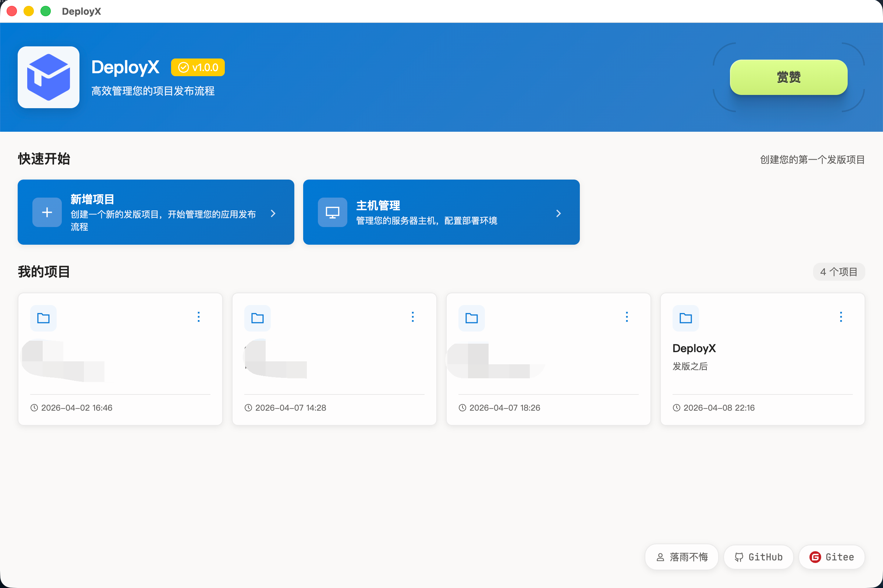Click the chevron arrow on 主机管理 card
Screen dimensions: 883x588
pyautogui.click(x=558, y=213)
